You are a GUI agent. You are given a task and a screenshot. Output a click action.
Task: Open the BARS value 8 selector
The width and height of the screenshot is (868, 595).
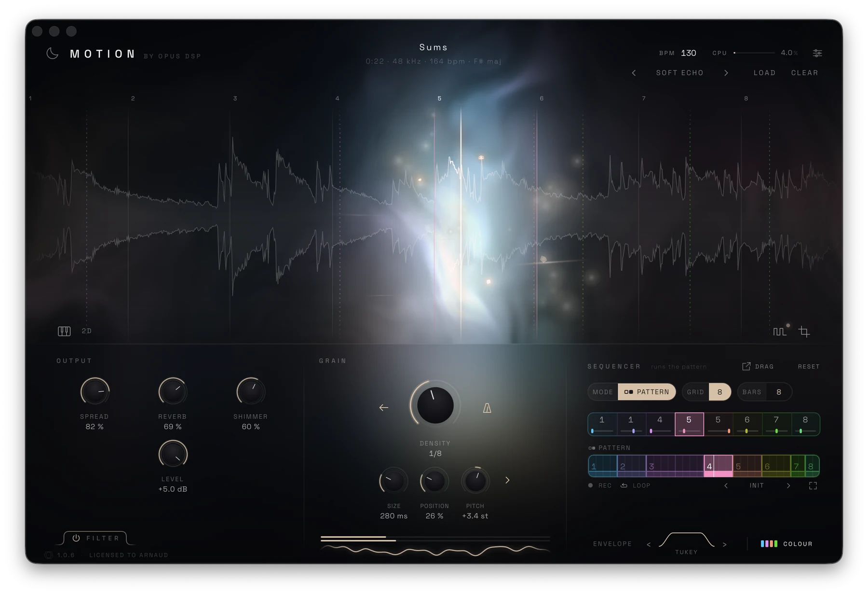[x=779, y=392]
